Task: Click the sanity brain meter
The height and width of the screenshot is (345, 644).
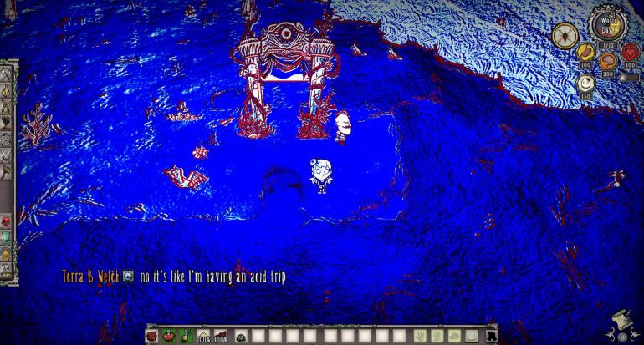Action: click(607, 62)
